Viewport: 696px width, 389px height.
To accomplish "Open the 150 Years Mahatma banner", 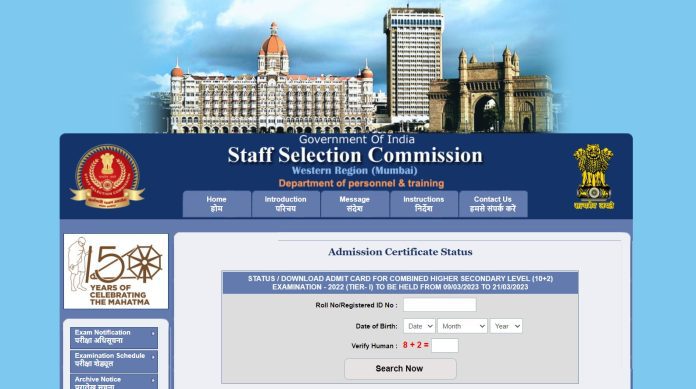I will 116,271.
